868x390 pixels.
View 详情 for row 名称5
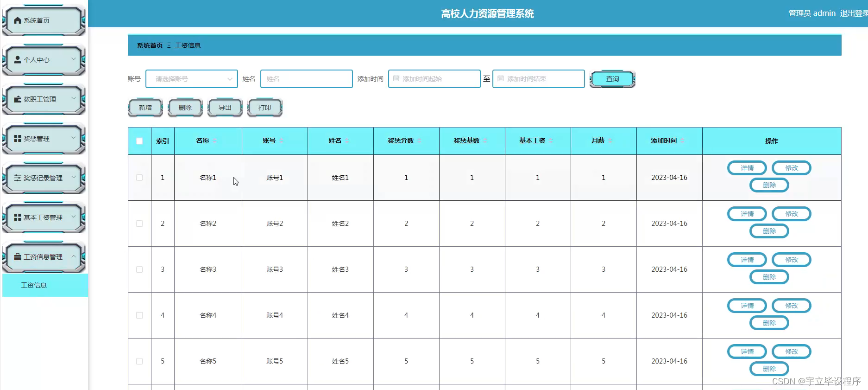[747, 352]
